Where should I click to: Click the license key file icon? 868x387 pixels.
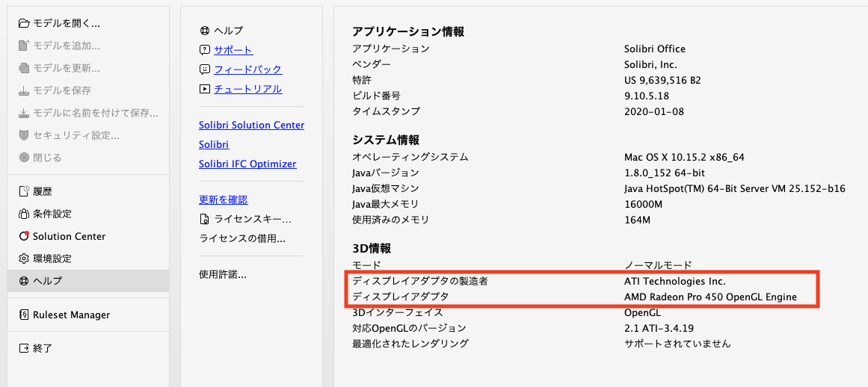coord(205,220)
